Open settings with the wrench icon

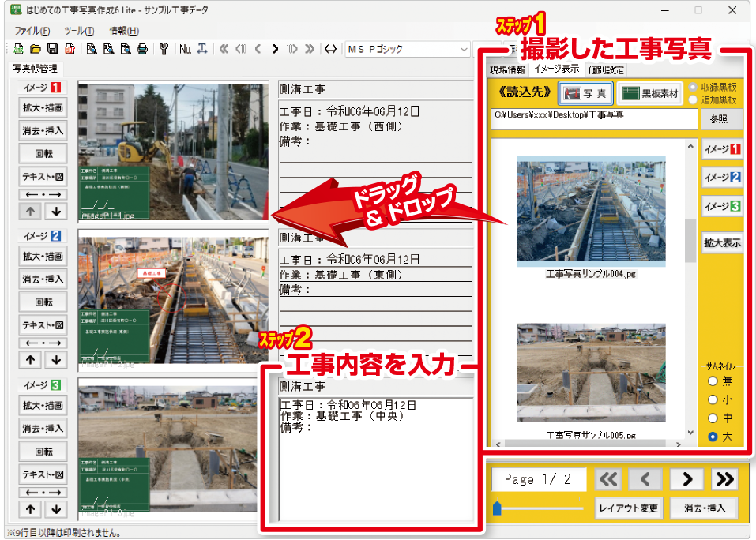tap(164, 49)
